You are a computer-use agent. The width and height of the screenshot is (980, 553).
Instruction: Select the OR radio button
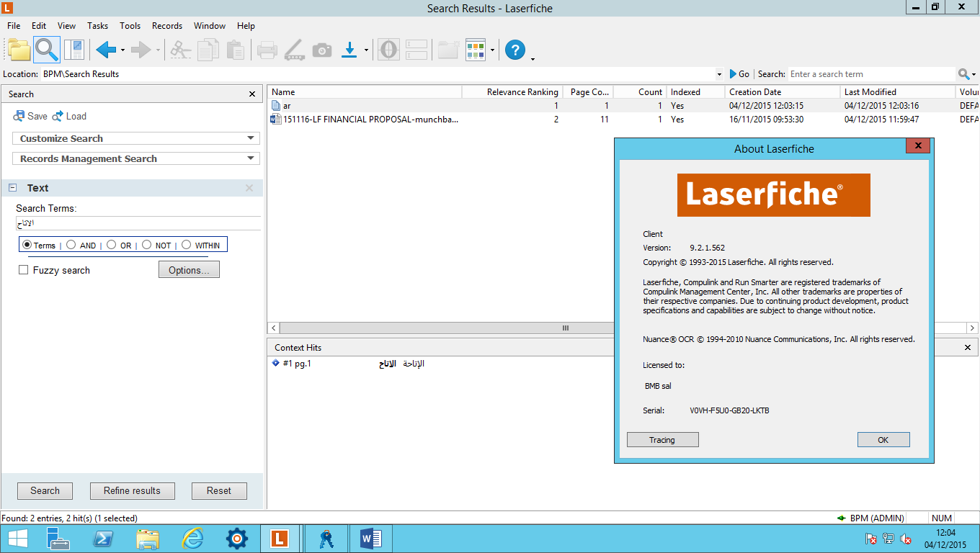point(111,245)
